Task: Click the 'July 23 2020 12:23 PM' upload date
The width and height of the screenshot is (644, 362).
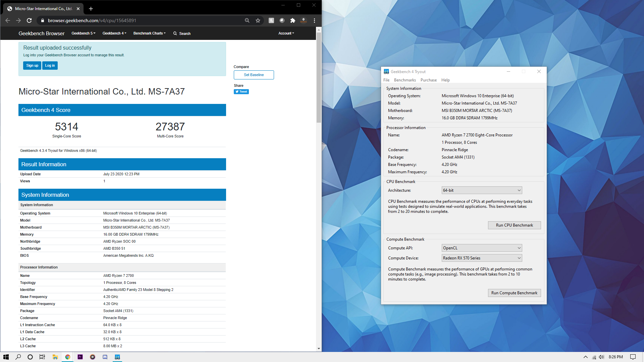Action: 121,174
